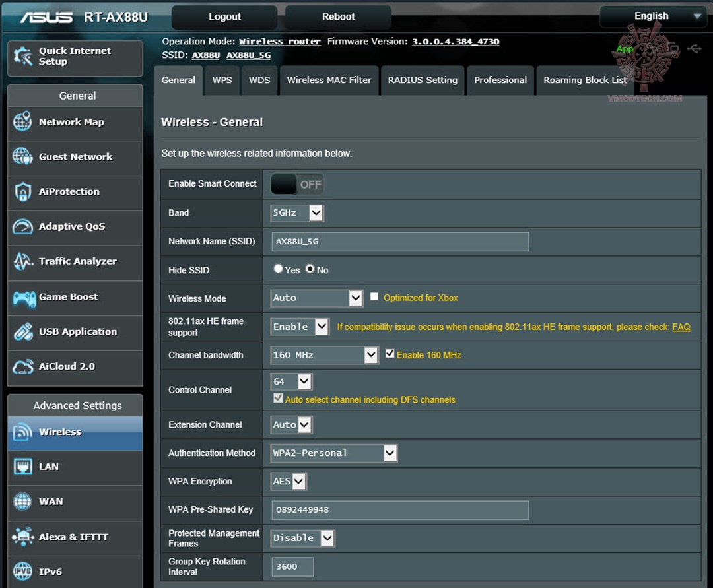Click the USB Application icon
Image resolution: width=713 pixels, height=588 pixels.
point(22,332)
